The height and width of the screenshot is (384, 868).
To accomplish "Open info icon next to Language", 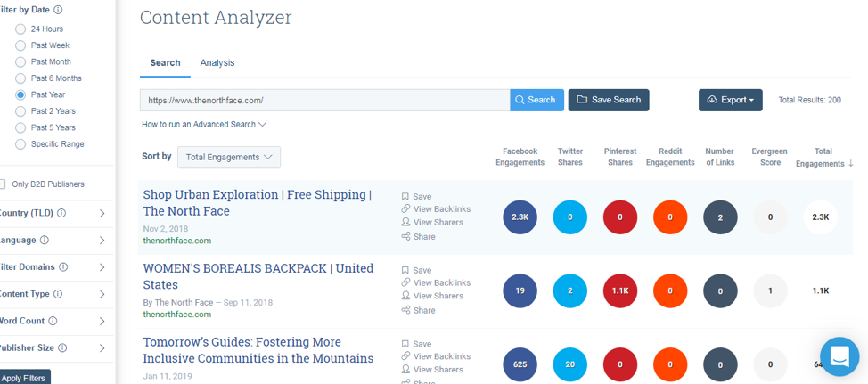I will click(45, 241).
